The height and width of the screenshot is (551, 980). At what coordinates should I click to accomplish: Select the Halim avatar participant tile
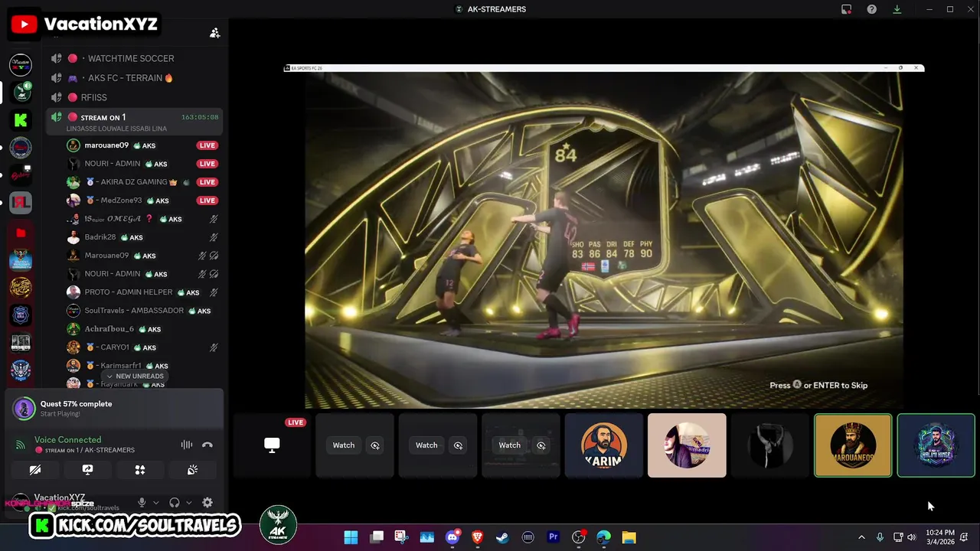point(936,445)
